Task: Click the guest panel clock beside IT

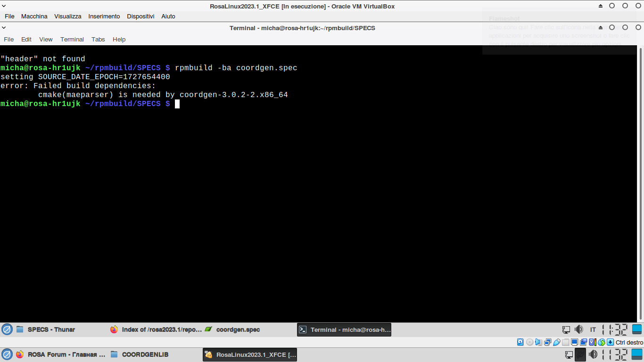Action: click(x=615, y=329)
